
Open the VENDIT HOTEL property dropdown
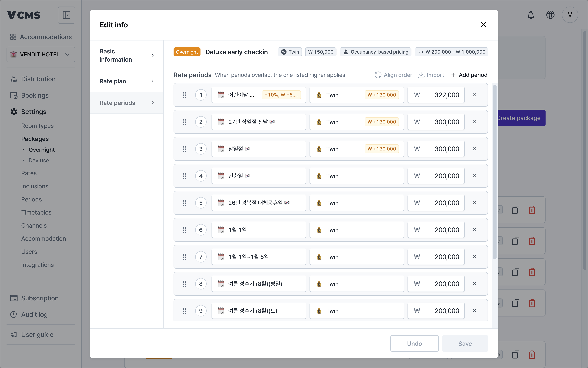point(41,55)
